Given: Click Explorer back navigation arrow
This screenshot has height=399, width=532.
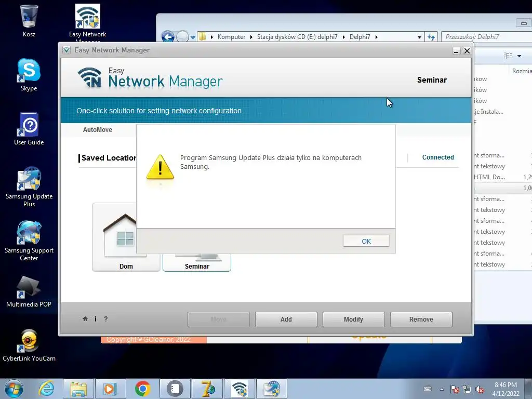Looking at the screenshot, I should (168, 37).
